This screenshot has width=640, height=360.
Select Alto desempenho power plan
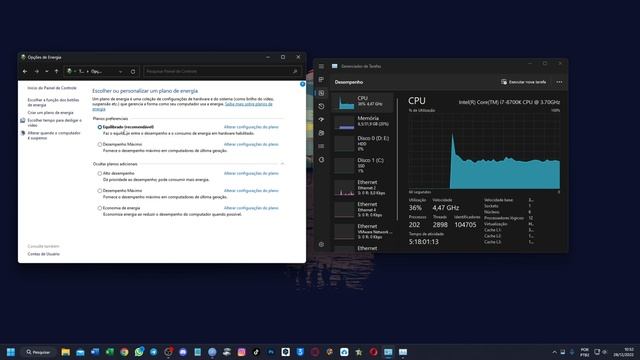tap(100, 173)
